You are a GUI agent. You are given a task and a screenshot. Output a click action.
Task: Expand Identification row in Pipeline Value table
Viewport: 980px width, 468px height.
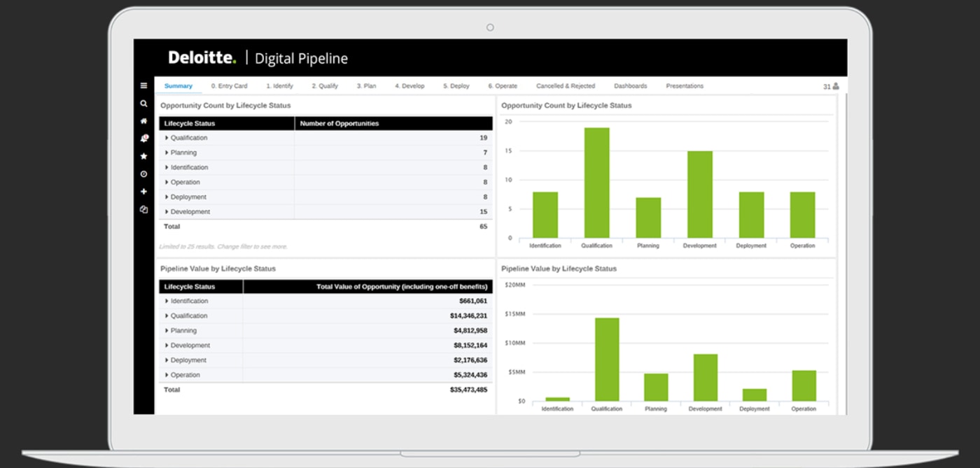pos(167,301)
